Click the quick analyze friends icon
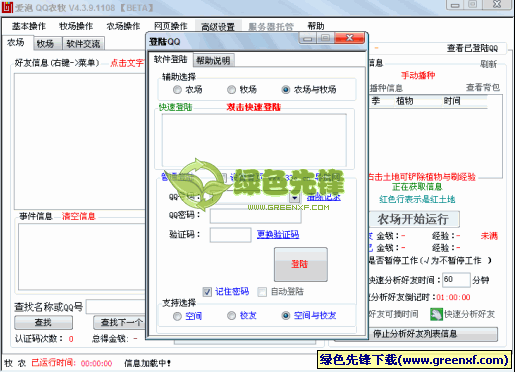Screen dimensions: 515x372 [x=436, y=314]
